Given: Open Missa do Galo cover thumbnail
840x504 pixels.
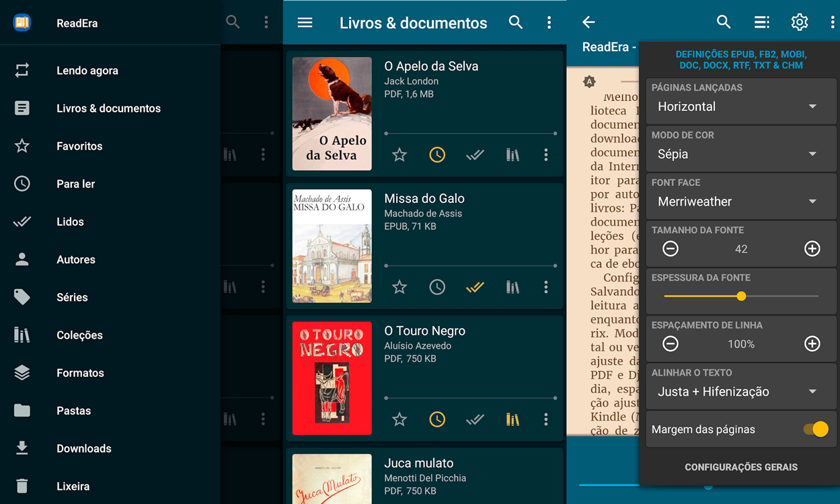Looking at the screenshot, I should click(332, 246).
